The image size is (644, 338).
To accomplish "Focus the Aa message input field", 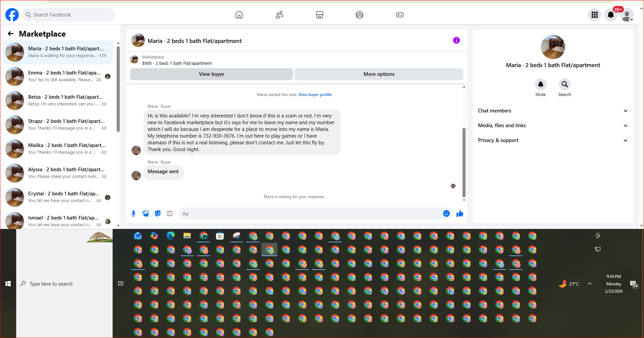I will tap(310, 213).
